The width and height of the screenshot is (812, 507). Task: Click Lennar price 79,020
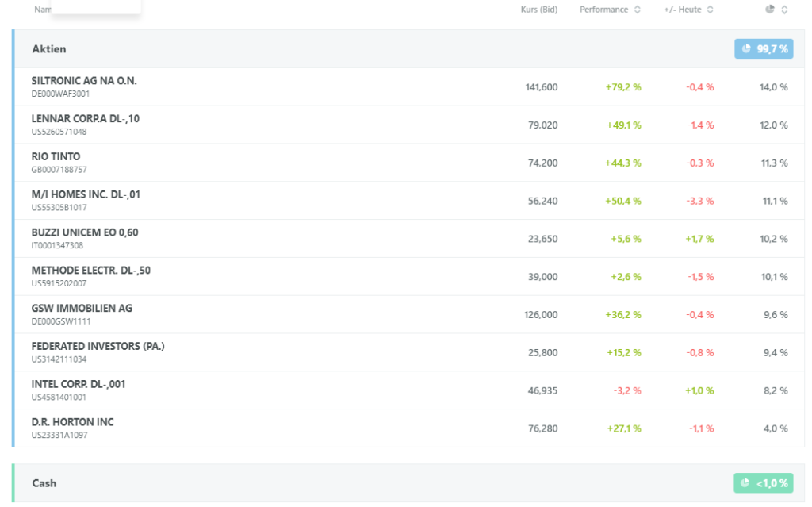[x=542, y=125]
